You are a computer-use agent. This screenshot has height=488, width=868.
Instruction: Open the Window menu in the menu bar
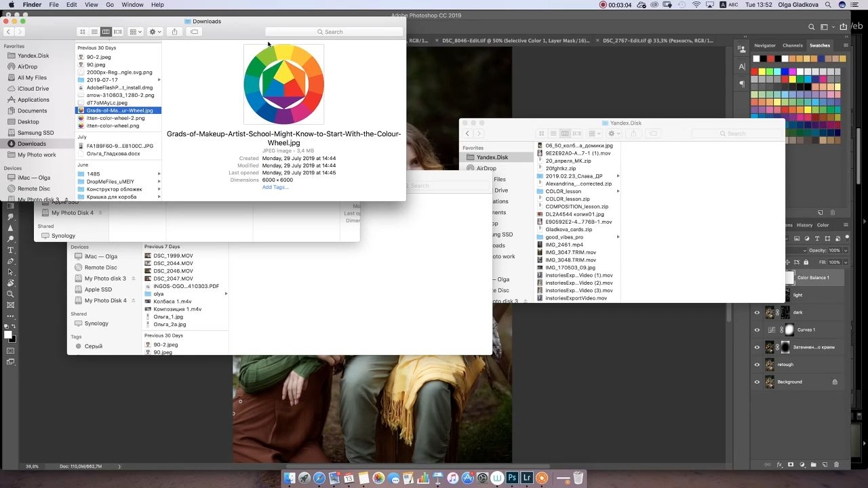click(x=132, y=5)
